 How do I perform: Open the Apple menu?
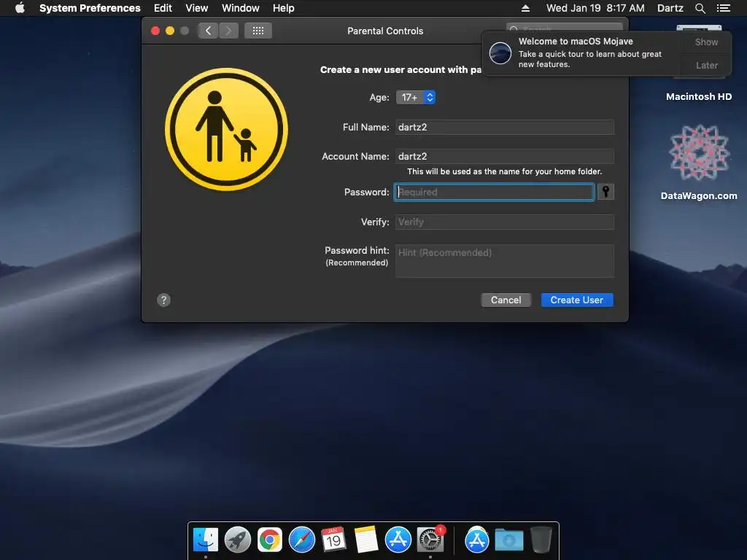pyautogui.click(x=20, y=8)
